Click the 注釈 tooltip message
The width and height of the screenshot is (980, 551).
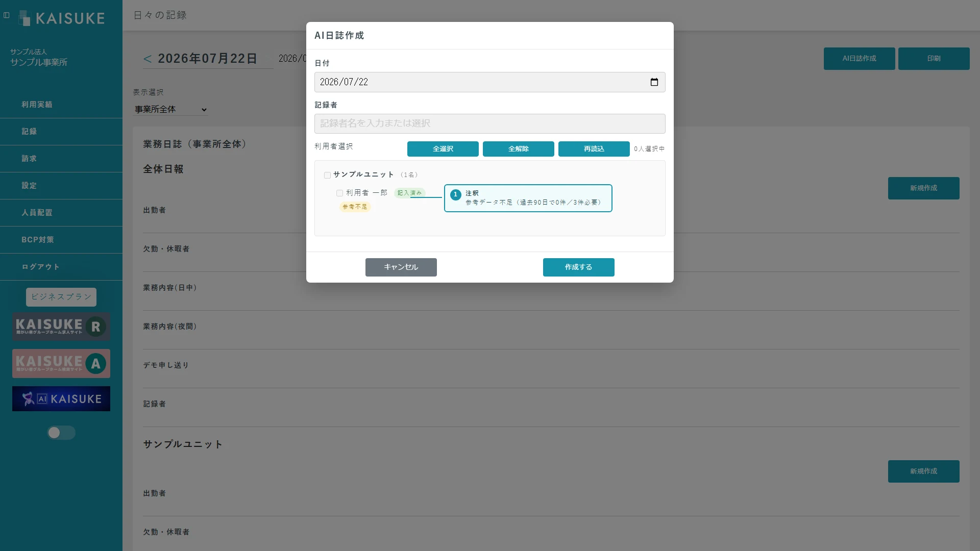[528, 198]
